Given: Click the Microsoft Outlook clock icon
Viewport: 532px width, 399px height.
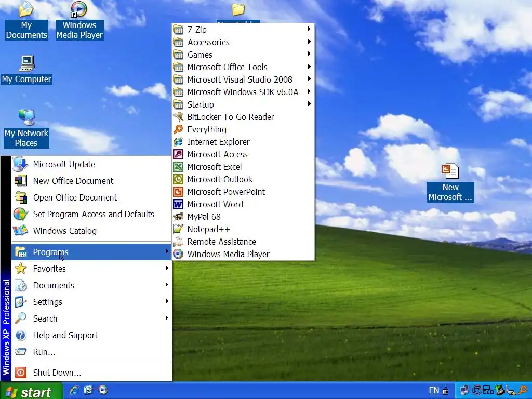Looking at the screenshot, I should coord(179,179).
